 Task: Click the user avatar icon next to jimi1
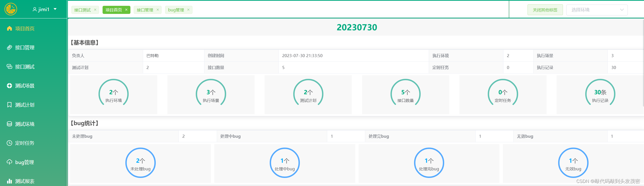35,9
